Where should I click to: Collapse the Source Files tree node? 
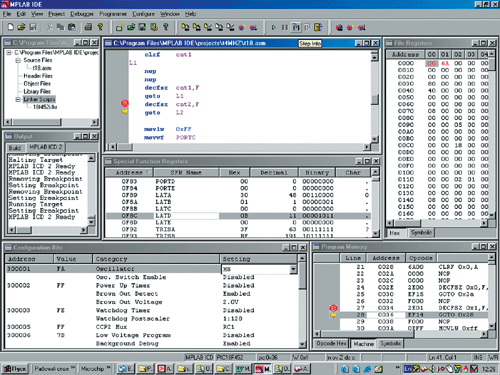coord(18,60)
